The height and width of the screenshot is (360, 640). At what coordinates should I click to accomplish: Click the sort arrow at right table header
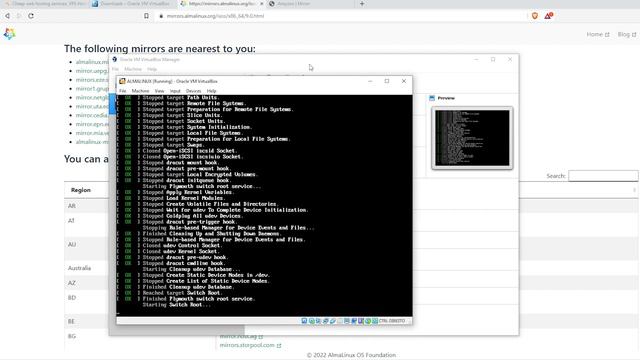tap(634, 190)
